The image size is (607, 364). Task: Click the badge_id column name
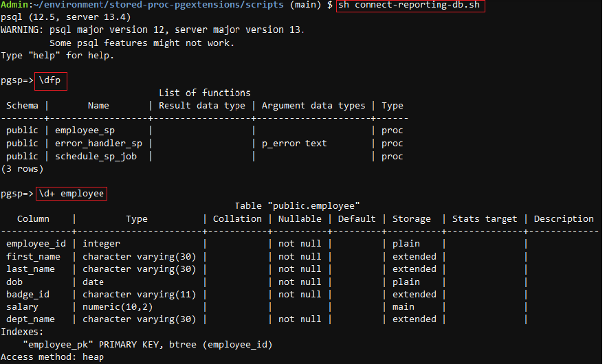pyautogui.click(x=28, y=295)
